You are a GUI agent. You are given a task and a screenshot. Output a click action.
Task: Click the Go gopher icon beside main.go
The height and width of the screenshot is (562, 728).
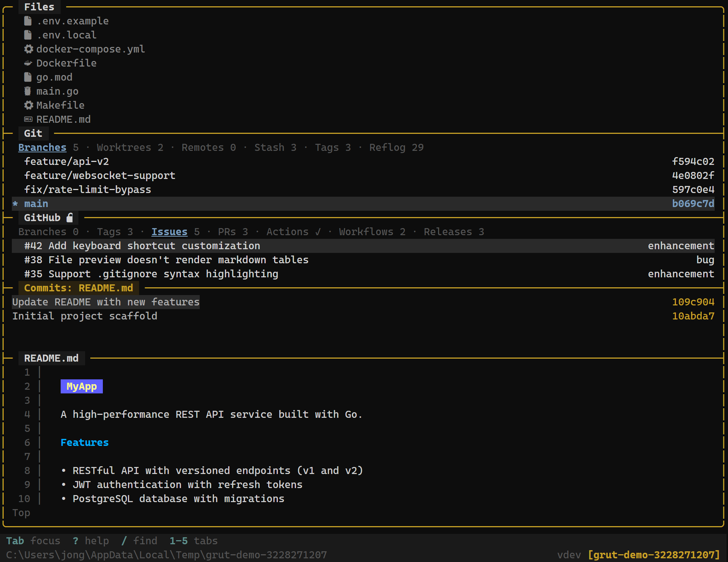(28, 91)
